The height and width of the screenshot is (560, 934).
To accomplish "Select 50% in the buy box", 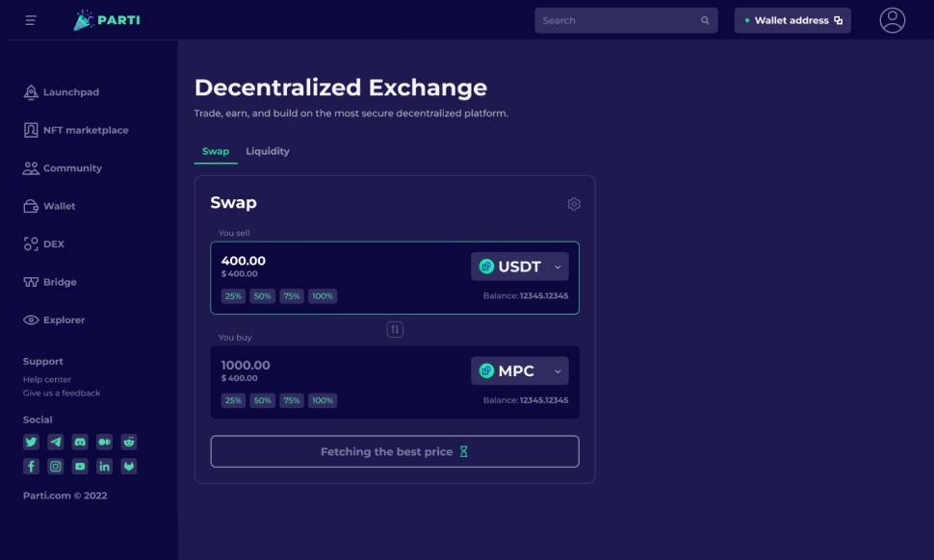I will coord(262,400).
